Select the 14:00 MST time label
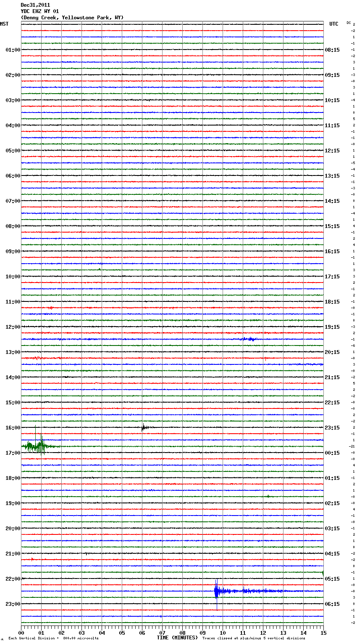The width and height of the screenshot is (357, 644). coord(13,377)
